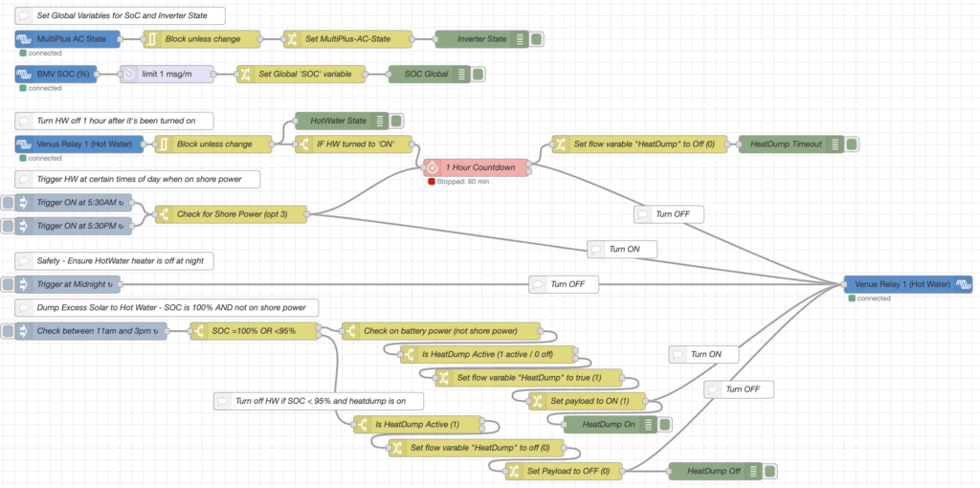Click the Turn OFF comment below HeatDump Timeout
This screenshot has width=980, height=488.
(669, 214)
